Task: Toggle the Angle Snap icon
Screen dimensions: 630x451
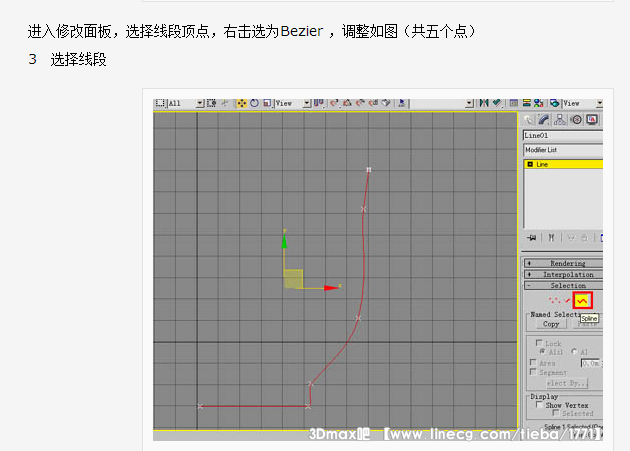Action: [x=347, y=103]
